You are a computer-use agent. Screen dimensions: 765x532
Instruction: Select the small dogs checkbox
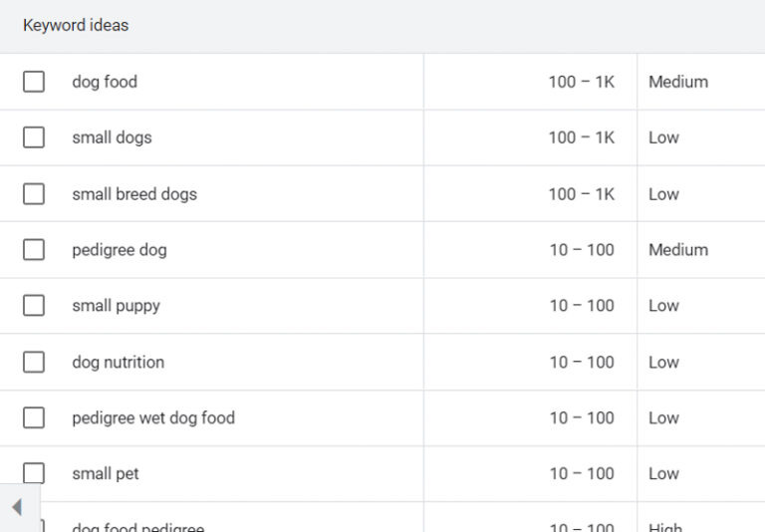(x=34, y=137)
